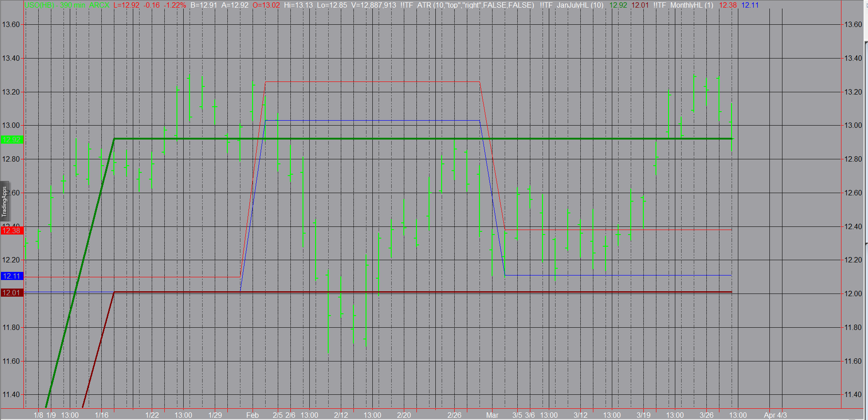Image resolution: width=868 pixels, height=420 pixels.
Task: Click 13.60 on the right price scale
Action: click(x=853, y=25)
